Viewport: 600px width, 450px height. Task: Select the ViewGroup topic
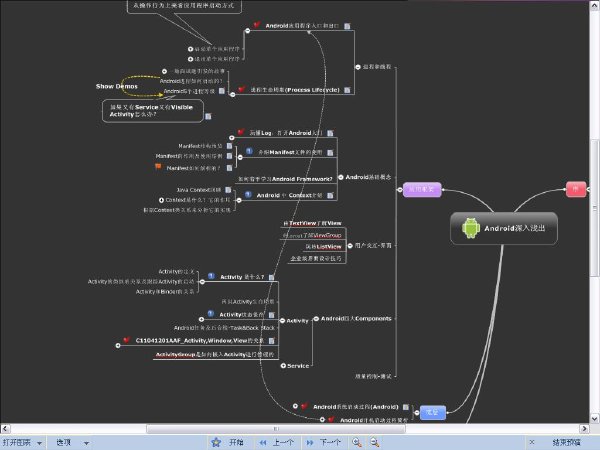coord(312,235)
